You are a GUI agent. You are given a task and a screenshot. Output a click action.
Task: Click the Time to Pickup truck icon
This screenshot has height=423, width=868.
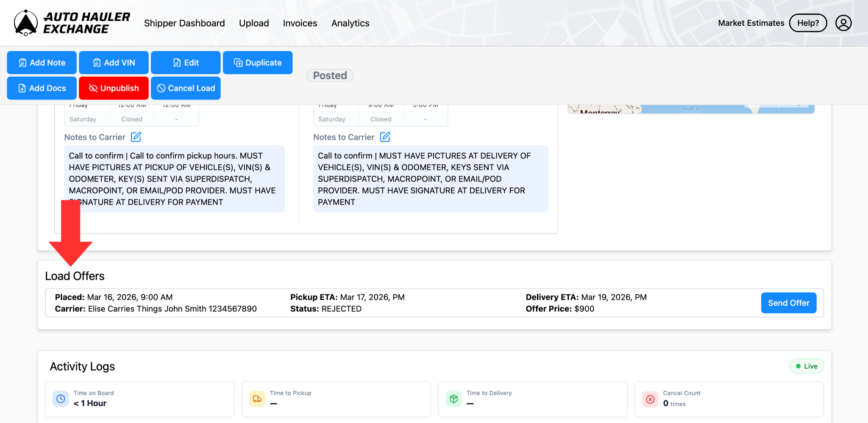(257, 399)
